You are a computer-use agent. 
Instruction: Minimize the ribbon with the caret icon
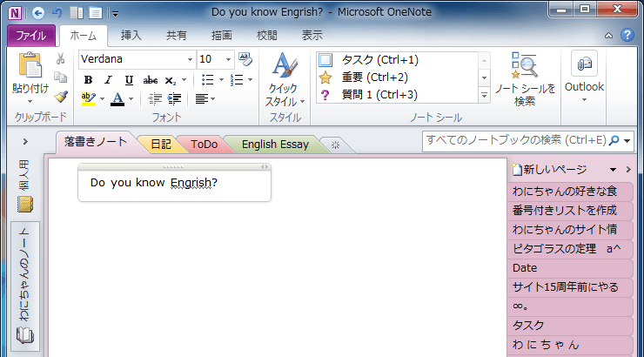click(x=608, y=36)
